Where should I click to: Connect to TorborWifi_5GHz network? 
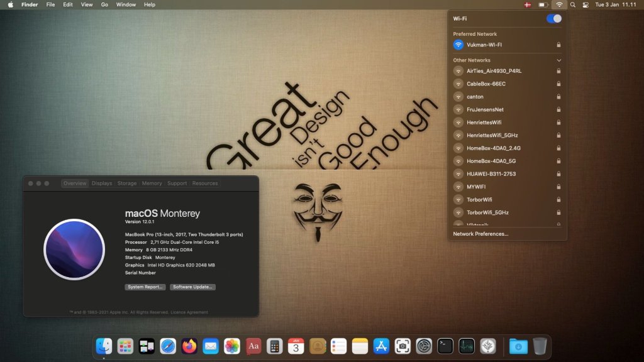pos(487,212)
